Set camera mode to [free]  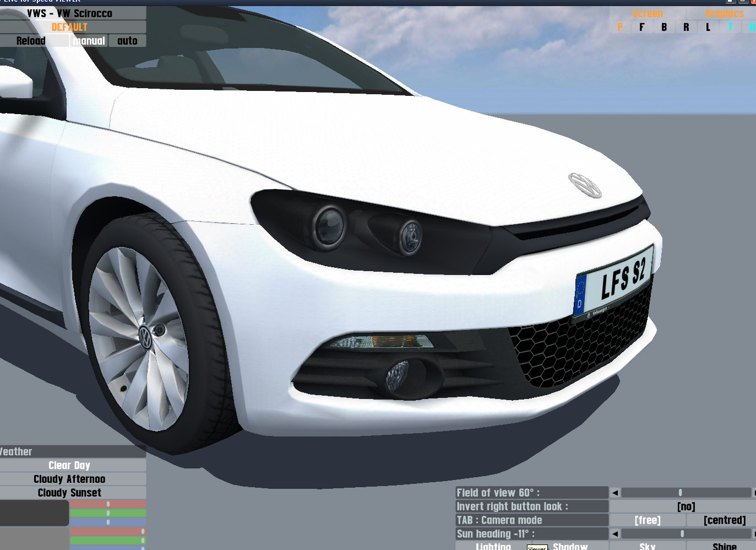point(648,520)
